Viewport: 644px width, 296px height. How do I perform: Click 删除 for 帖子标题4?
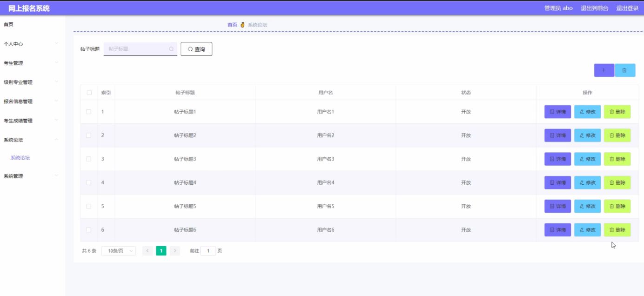617,182
